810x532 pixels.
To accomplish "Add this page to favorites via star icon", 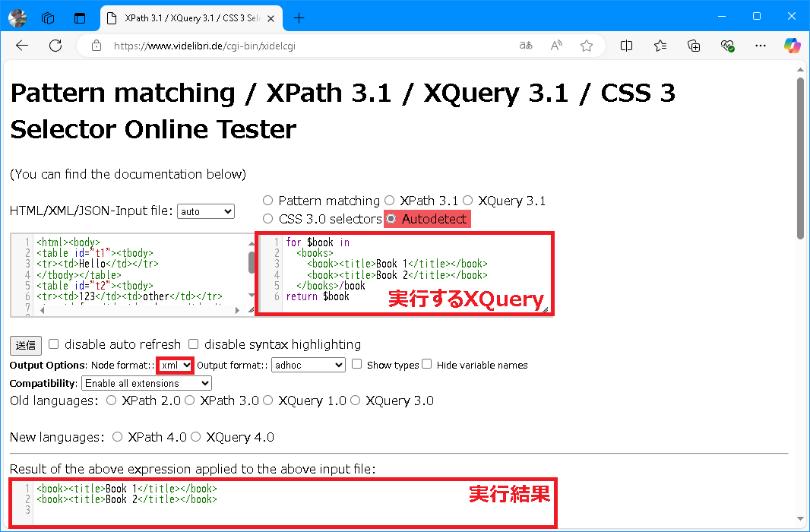I will point(586,46).
